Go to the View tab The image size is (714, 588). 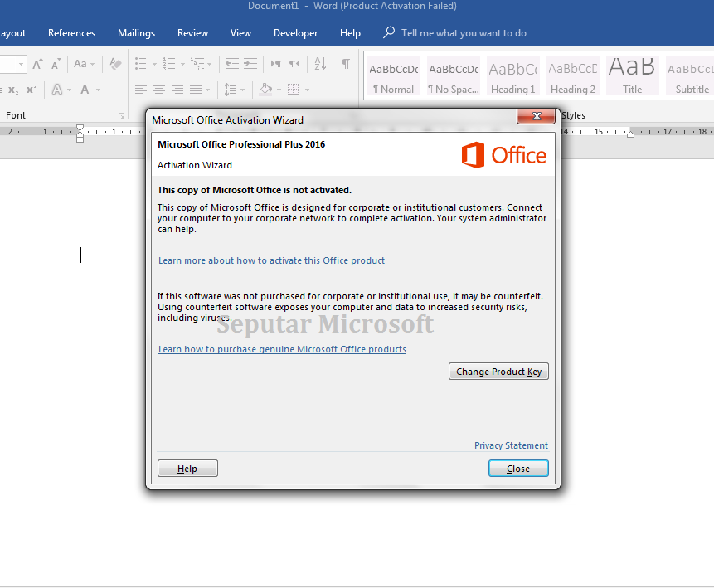(240, 33)
